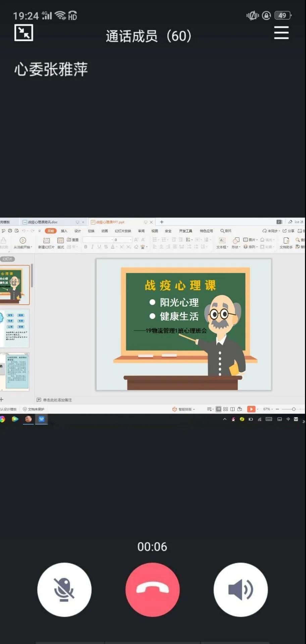The image size is (306, 644).
Task: Click 单击此处添加备注 notes area
Action: click(57, 400)
